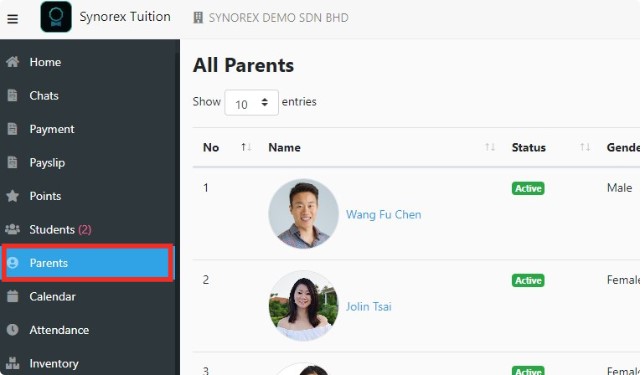
Task: Click the Students group icon
Action: (12, 229)
